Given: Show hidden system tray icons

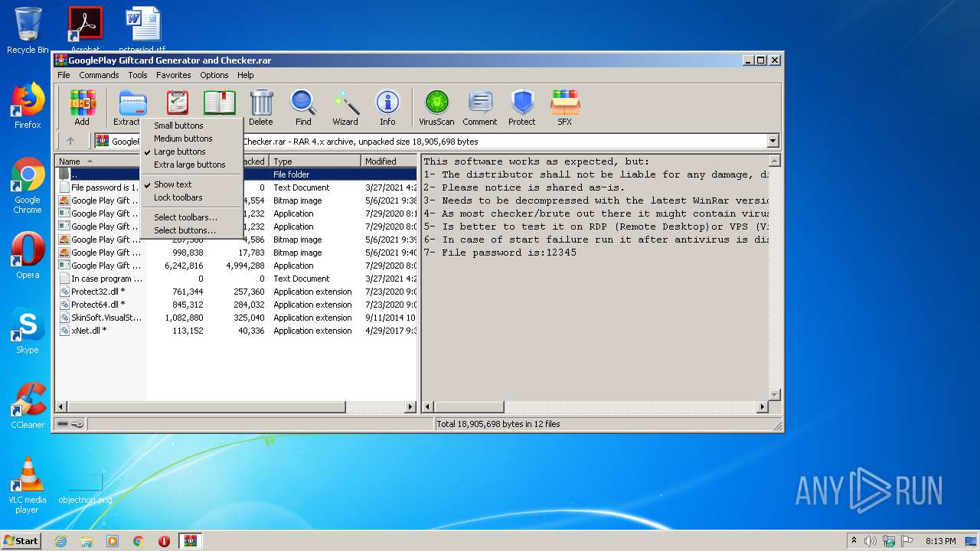Looking at the screenshot, I should click(x=854, y=541).
